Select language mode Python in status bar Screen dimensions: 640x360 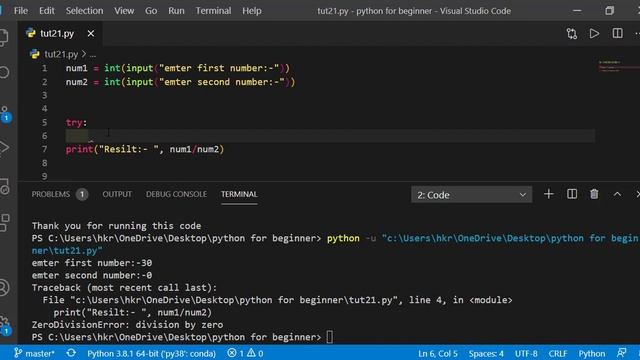(591, 353)
